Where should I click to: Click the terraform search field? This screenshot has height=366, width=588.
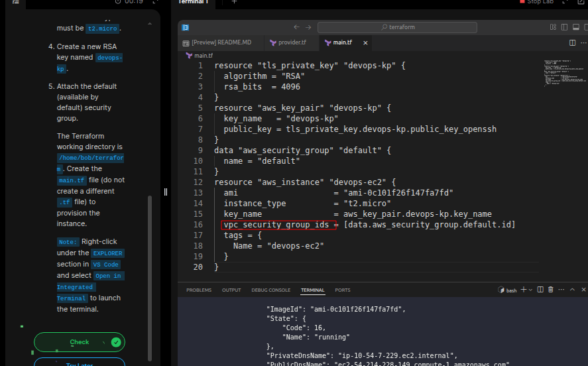(397, 27)
